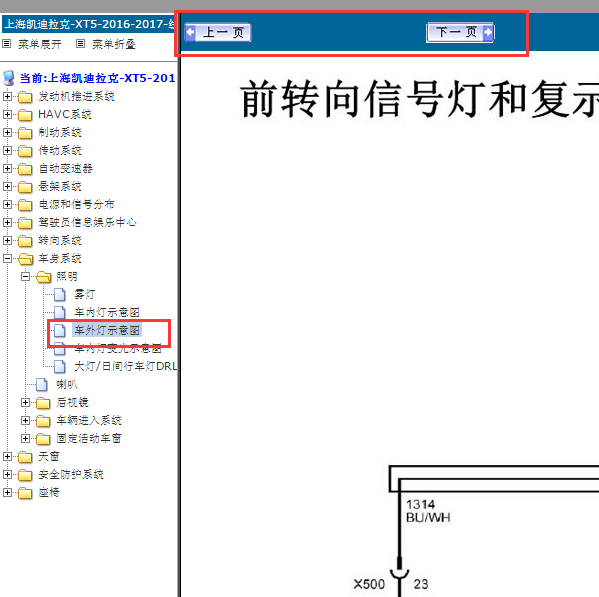Expand the 传动系统 node

[x=7, y=150]
